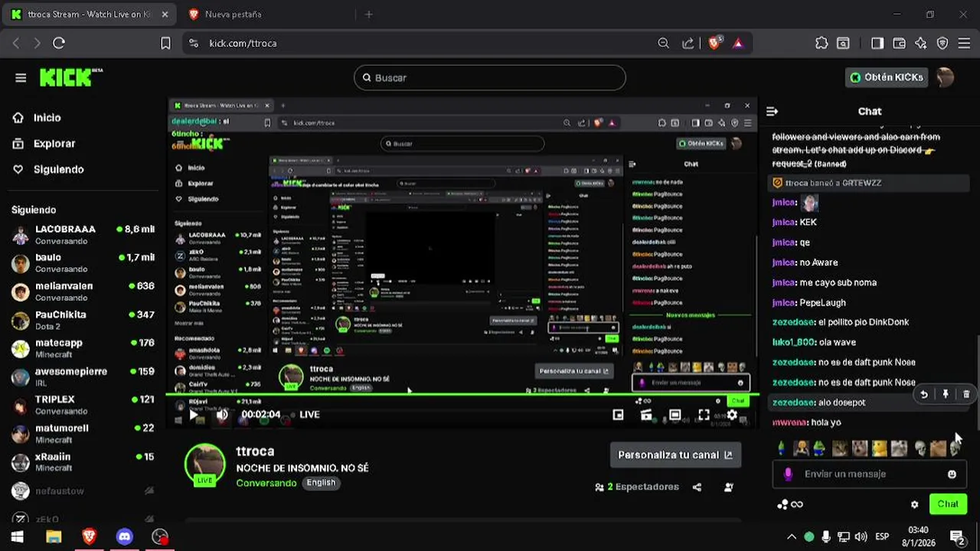Open the Windows Start menu
This screenshot has width=980, height=551.
(x=17, y=537)
